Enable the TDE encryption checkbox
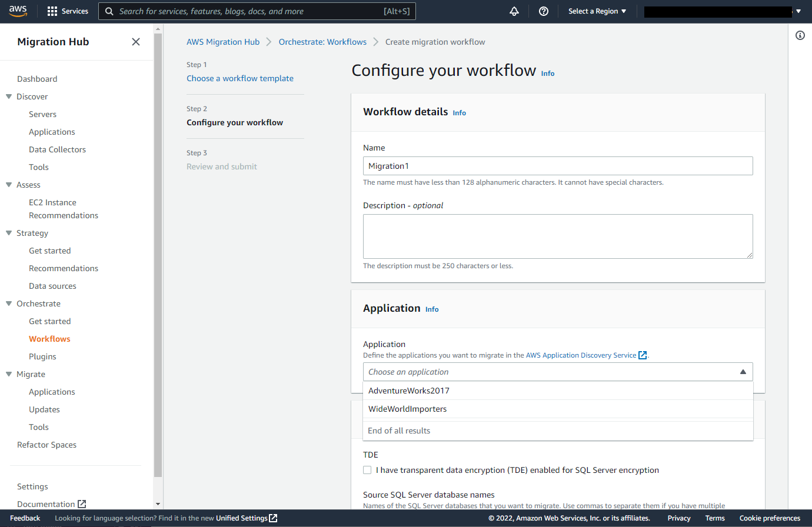 coord(367,470)
